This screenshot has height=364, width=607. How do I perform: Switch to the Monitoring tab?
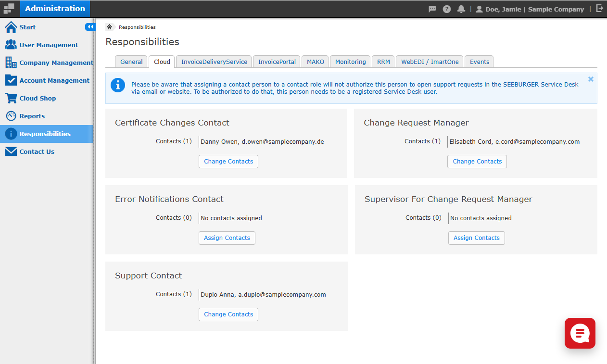click(350, 62)
